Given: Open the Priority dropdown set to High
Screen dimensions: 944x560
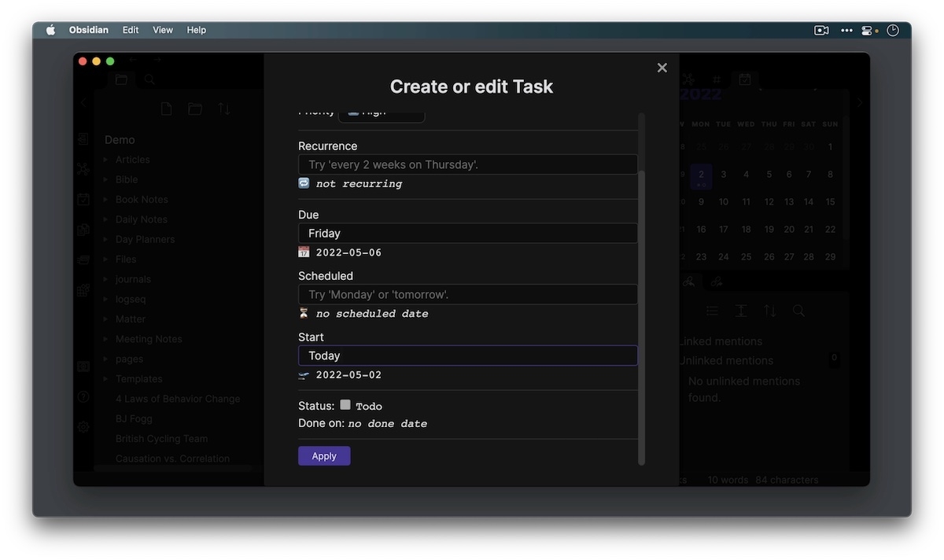Looking at the screenshot, I should (382, 112).
